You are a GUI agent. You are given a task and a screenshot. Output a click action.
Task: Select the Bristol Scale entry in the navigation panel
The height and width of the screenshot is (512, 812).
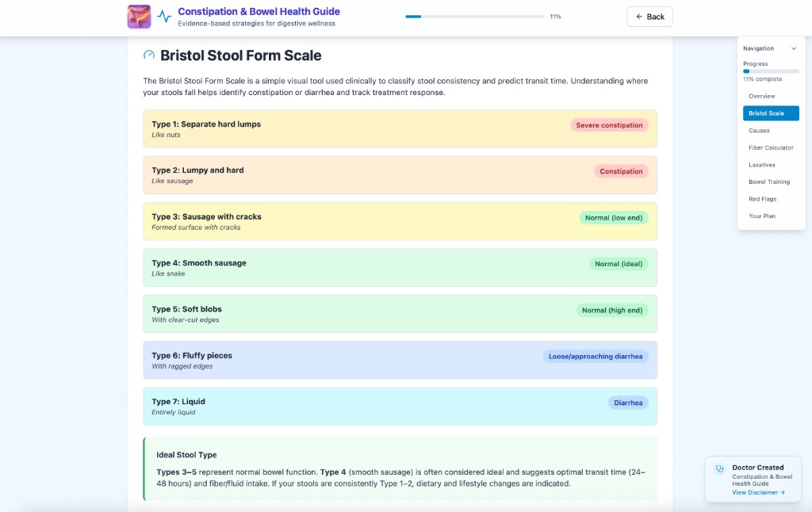(x=770, y=113)
